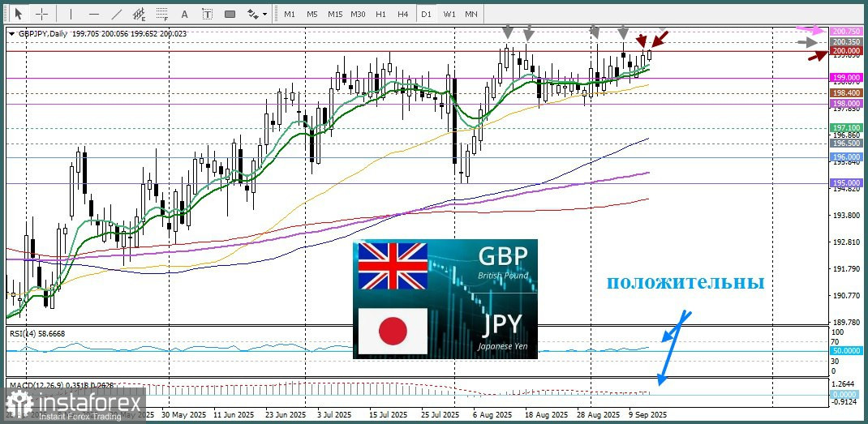Switch to M1 timeframe

click(290, 15)
